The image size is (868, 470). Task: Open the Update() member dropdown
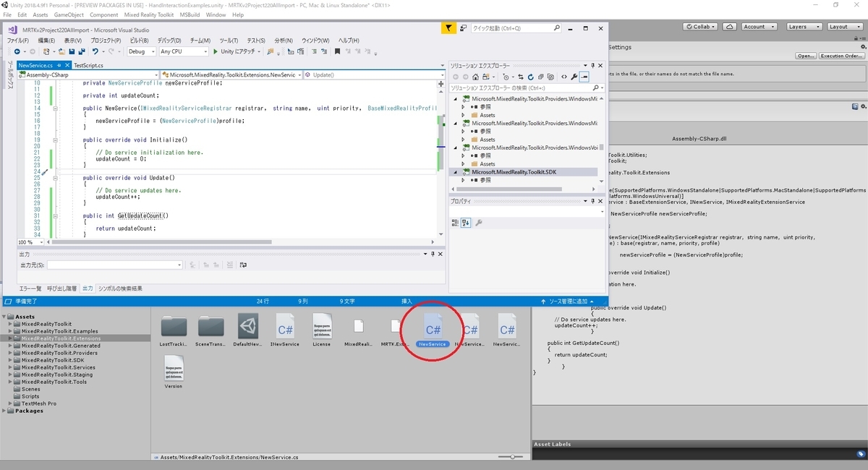(x=375, y=74)
